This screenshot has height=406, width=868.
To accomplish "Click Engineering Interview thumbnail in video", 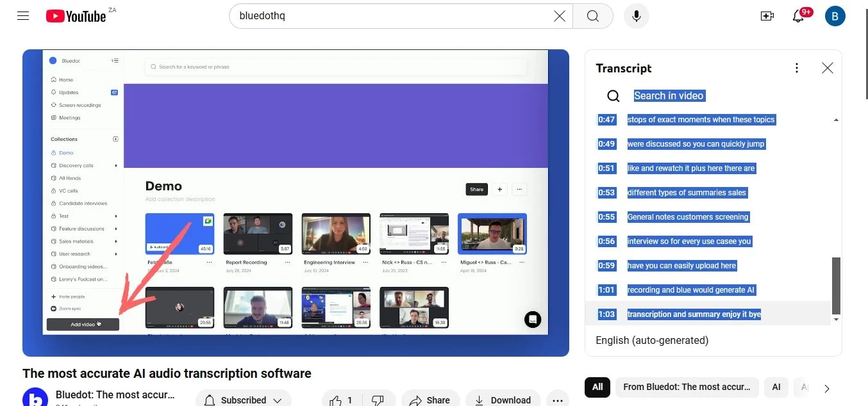I will [336, 234].
